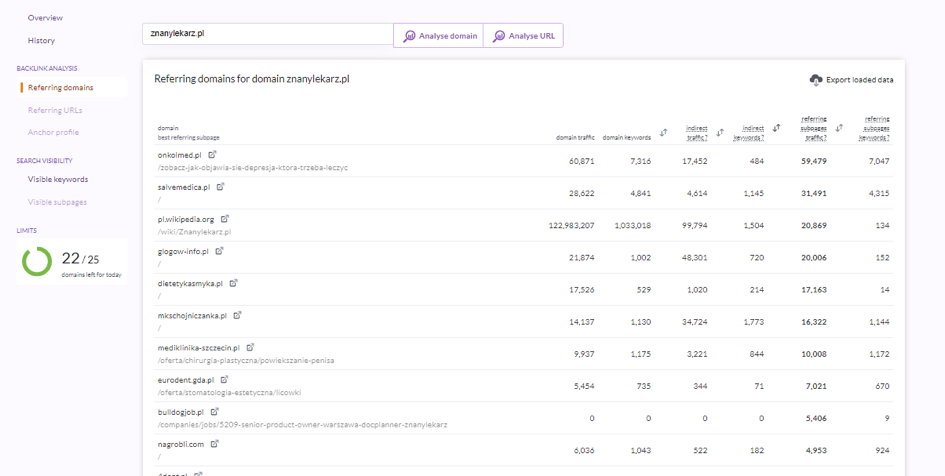This screenshot has height=476, width=945.
Task: Click the Analyse URL button
Action: pyautogui.click(x=523, y=36)
